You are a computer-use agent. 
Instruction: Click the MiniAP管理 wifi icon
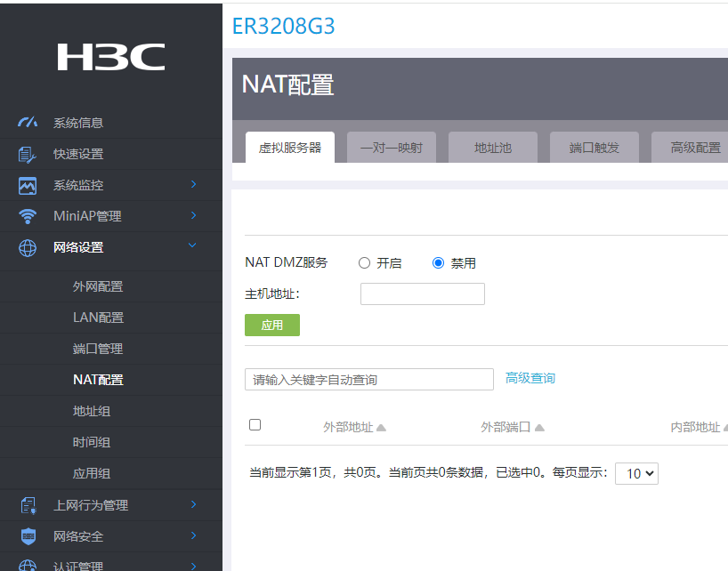(x=28, y=216)
